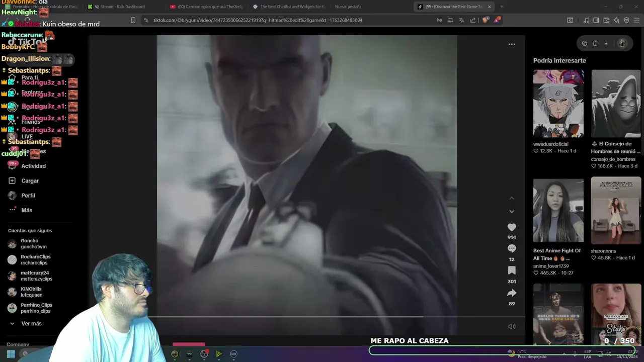The width and height of the screenshot is (644, 362).
Task: Open a new browser tab with plus
Action: tap(501, 7)
